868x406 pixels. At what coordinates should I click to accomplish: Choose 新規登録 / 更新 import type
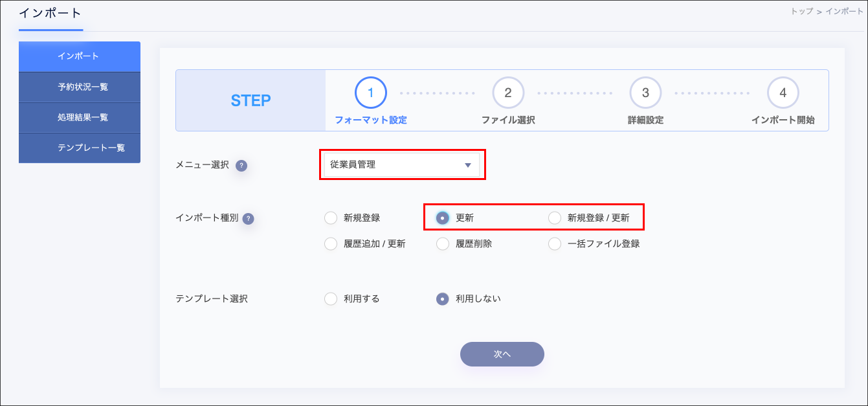[555, 218]
